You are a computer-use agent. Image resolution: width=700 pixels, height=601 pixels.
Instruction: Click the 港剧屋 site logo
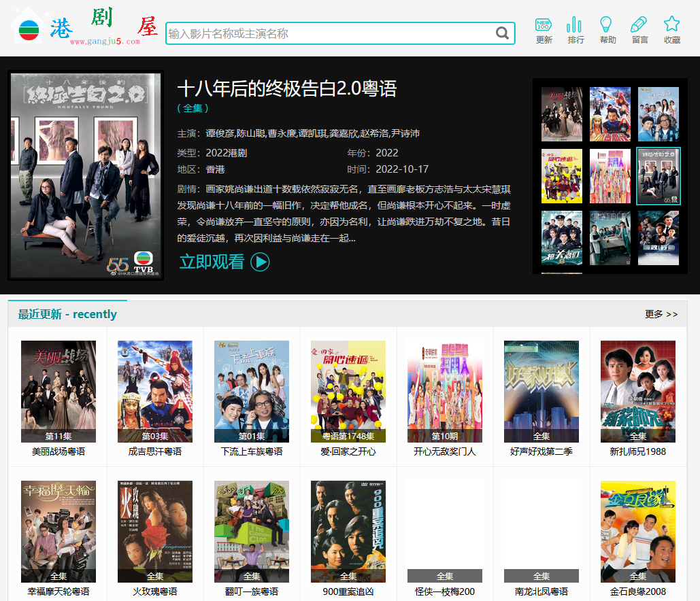coord(84,27)
